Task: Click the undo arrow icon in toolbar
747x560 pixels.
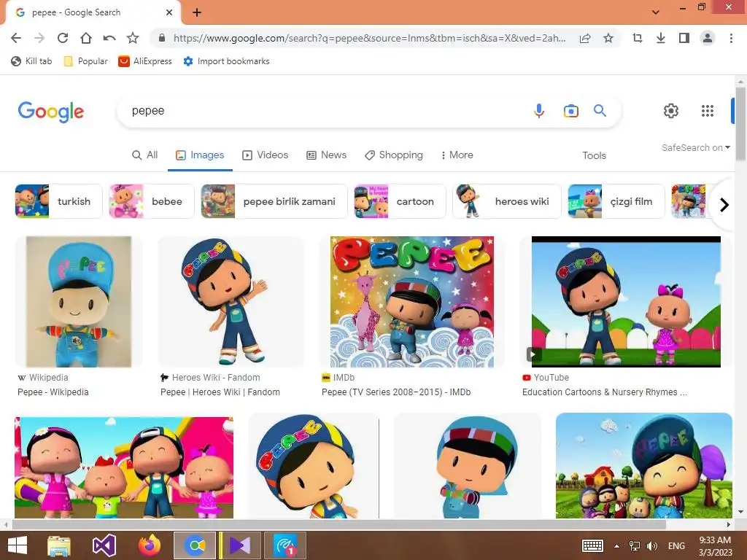Action: point(109,38)
